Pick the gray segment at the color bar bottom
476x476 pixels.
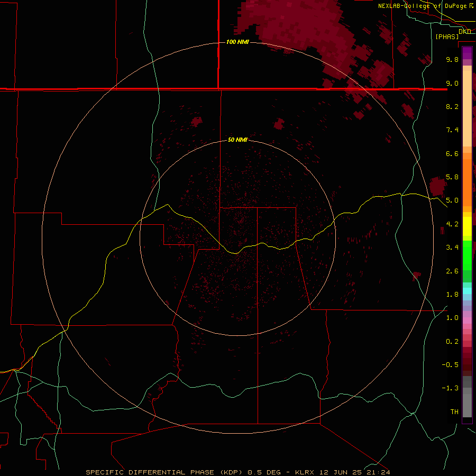pos(467,405)
